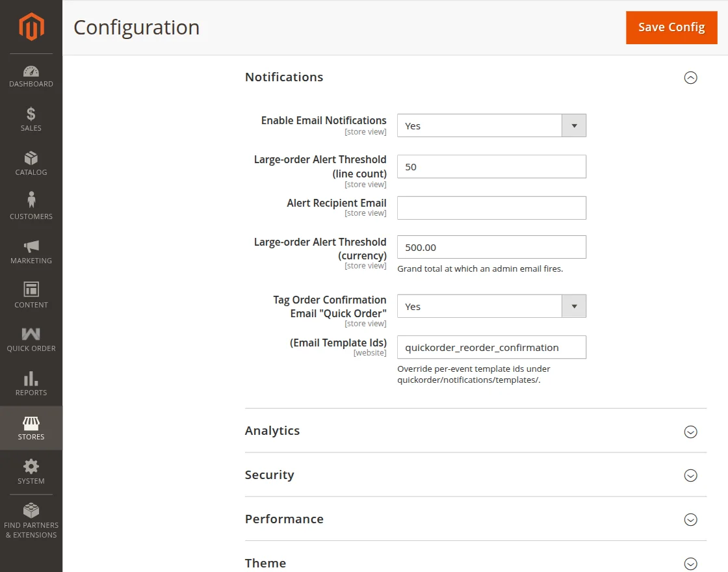Screen dimensions: 728x572
Task: Collapse the Notifications section chevron
Action: (x=690, y=77)
